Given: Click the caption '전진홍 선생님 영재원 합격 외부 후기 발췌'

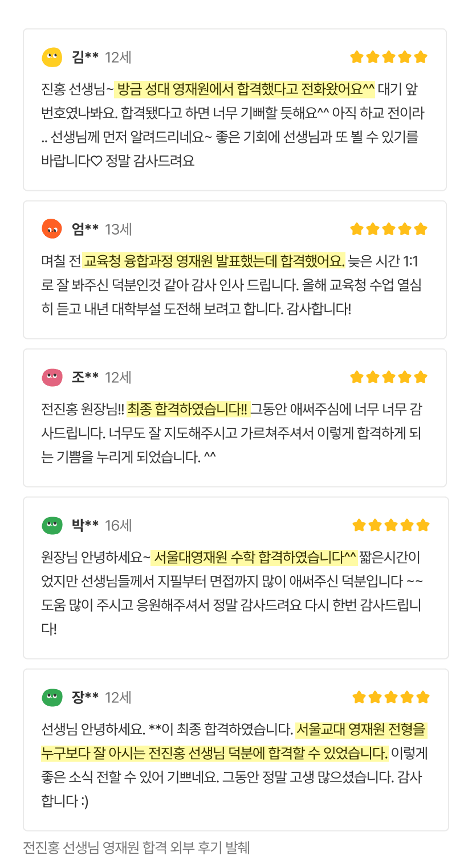Looking at the screenshot, I should [137, 847].
